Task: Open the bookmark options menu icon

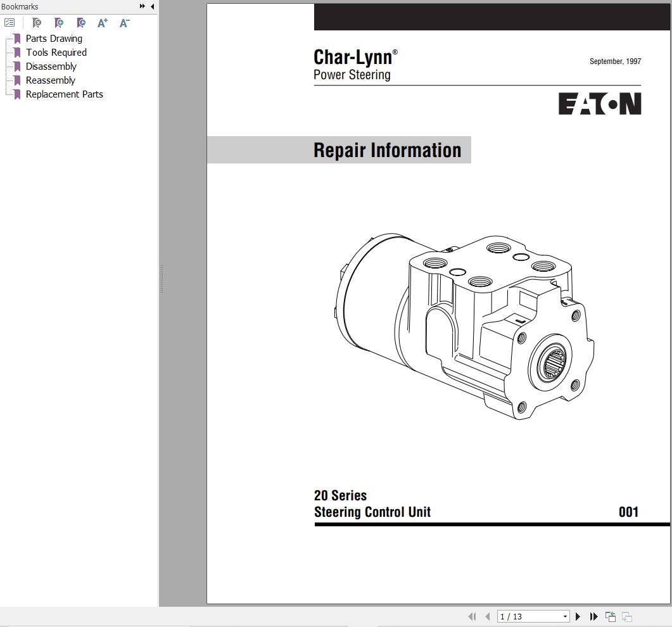Action: (x=10, y=22)
